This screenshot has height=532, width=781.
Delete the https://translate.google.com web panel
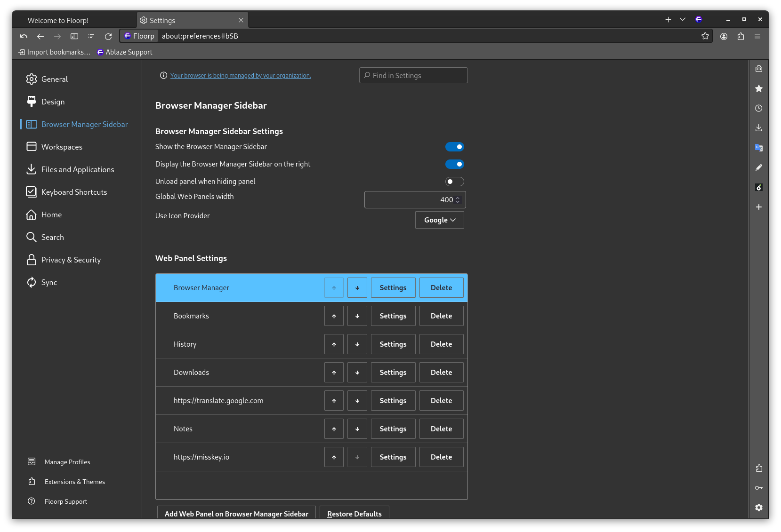click(441, 400)
